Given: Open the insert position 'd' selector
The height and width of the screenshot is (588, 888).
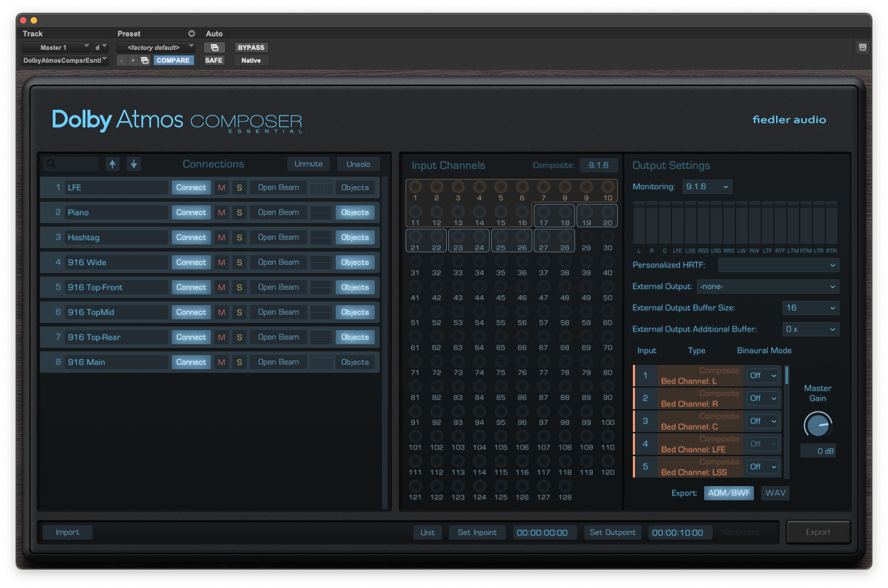Looking at the screenshot, I should click(100, 48).
